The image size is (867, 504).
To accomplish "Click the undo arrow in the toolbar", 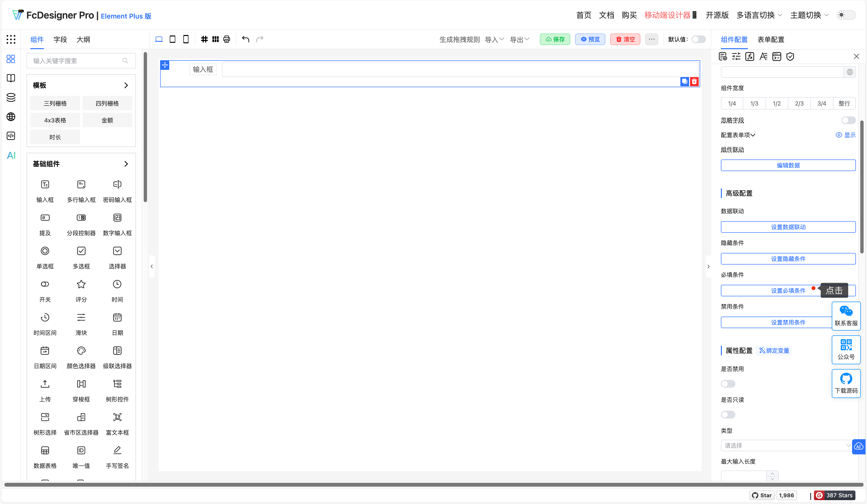I will pos(245,39).
